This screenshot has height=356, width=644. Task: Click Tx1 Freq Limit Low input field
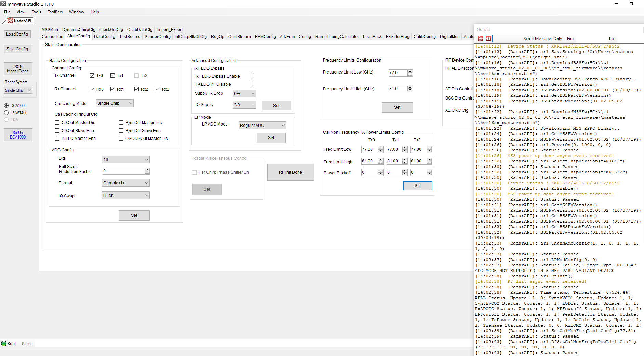click(394, 149)
